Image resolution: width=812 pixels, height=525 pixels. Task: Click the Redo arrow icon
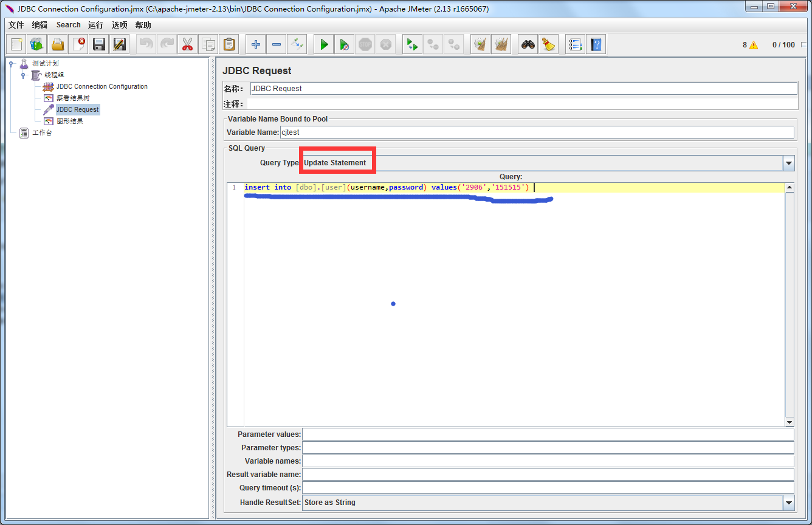pyautogui.click(x=167, y=44)
